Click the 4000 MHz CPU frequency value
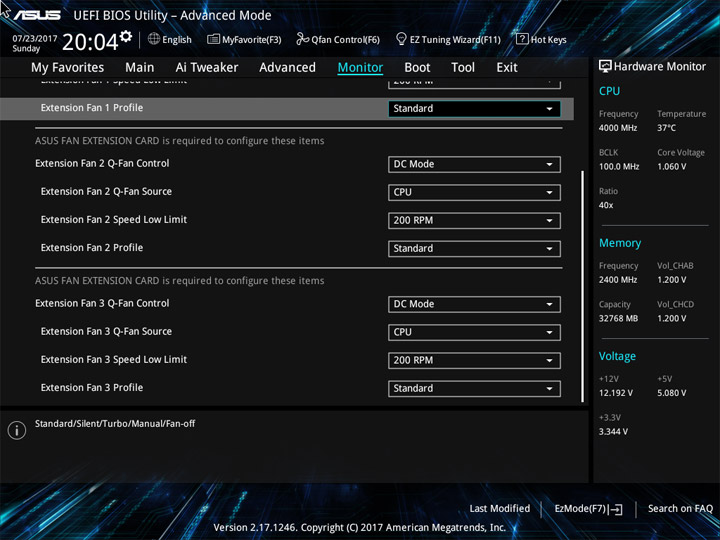Viewport: 720px width, 540px height. point(618,128)
